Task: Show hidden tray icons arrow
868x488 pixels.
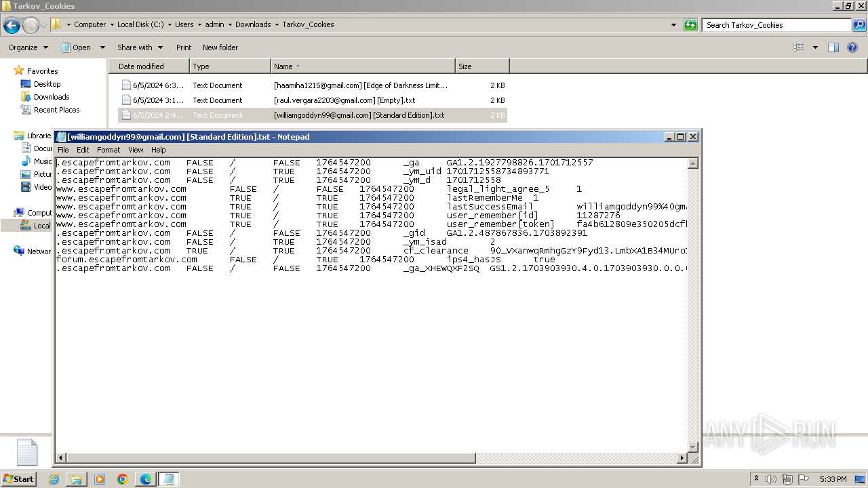Action: [x=757, y=479]
